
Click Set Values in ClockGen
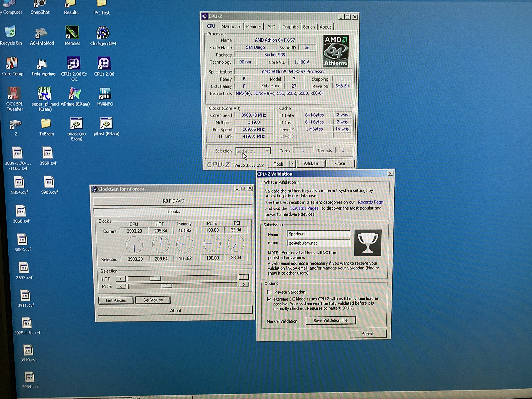[x=153, y=300]
